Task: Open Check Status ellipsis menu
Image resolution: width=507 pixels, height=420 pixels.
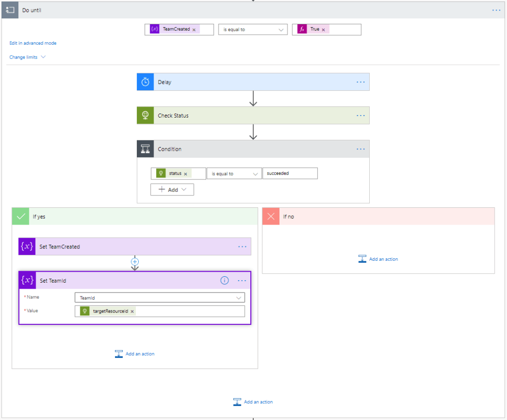Action: tap(360, 116)
